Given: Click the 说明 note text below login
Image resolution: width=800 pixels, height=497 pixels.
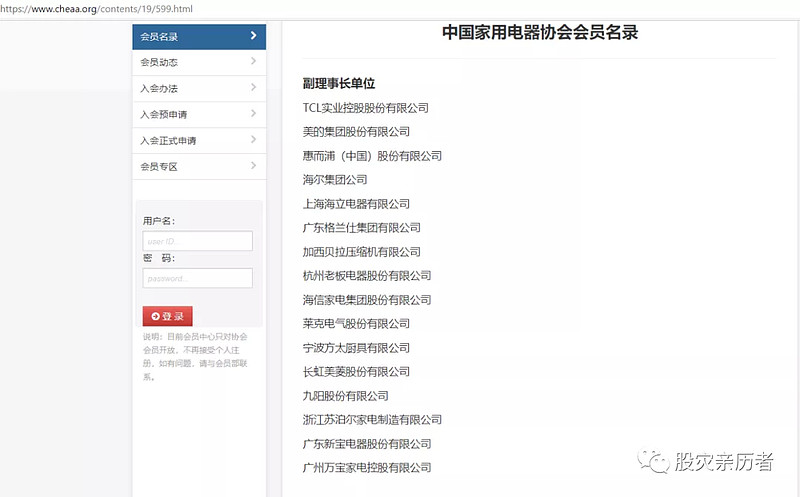Looking at the screenshot, I should 195,357.
